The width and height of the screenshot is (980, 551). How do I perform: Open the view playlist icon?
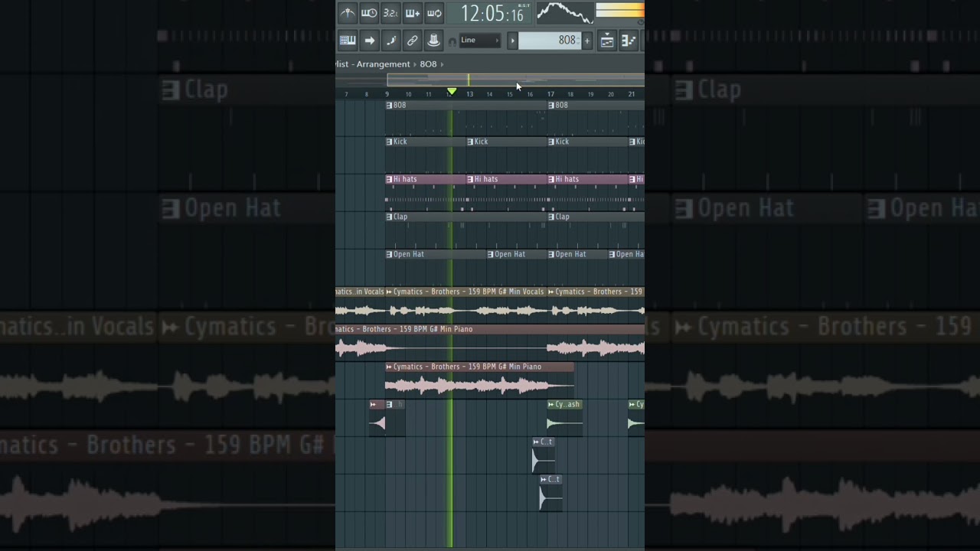click(x=607, y=41)
